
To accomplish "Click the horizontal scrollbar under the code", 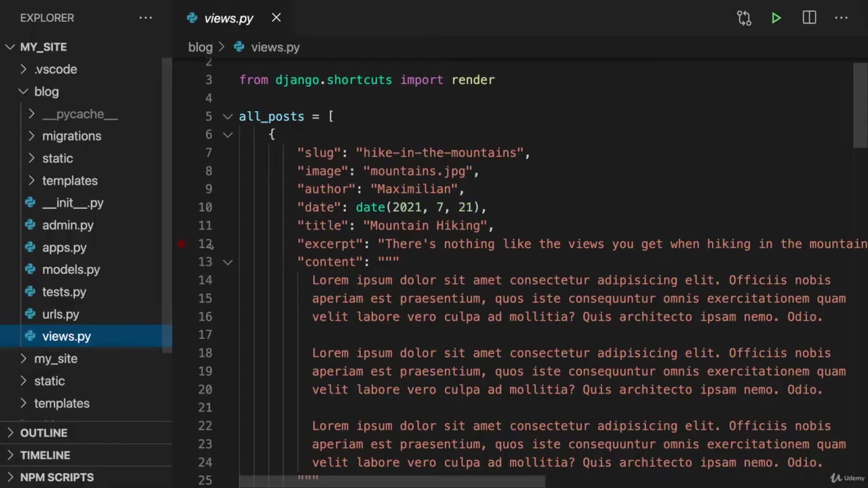I will click(392, 482).
